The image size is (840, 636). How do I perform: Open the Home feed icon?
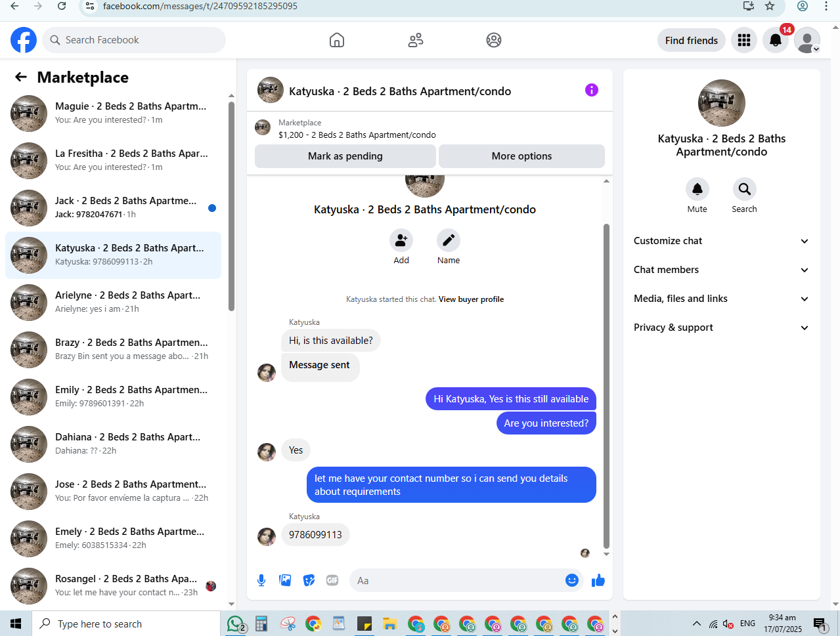click(x=337, y=40)
